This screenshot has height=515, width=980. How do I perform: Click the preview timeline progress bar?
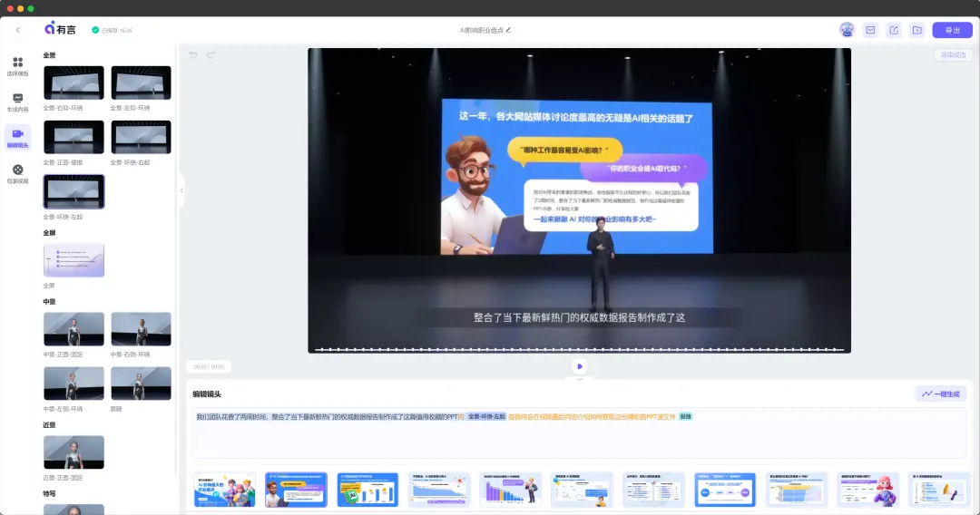coord(579,350)
